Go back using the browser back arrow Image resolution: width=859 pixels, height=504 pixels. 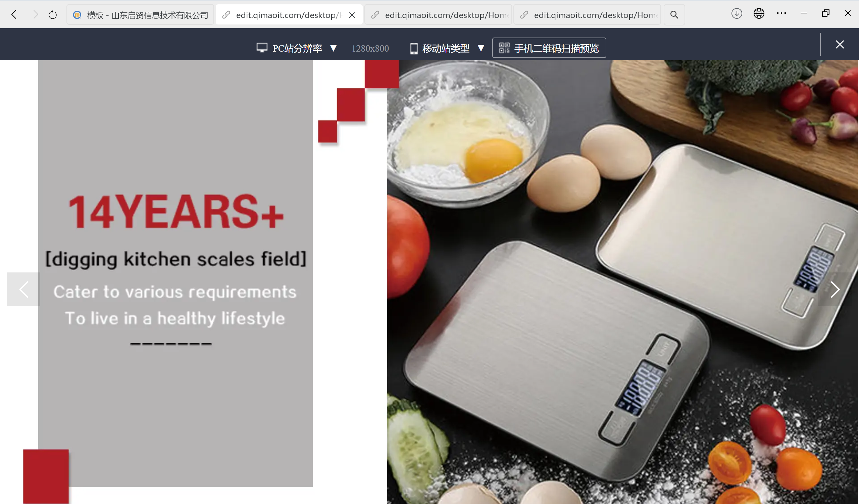pyautogui.click(x=14, y=15)
